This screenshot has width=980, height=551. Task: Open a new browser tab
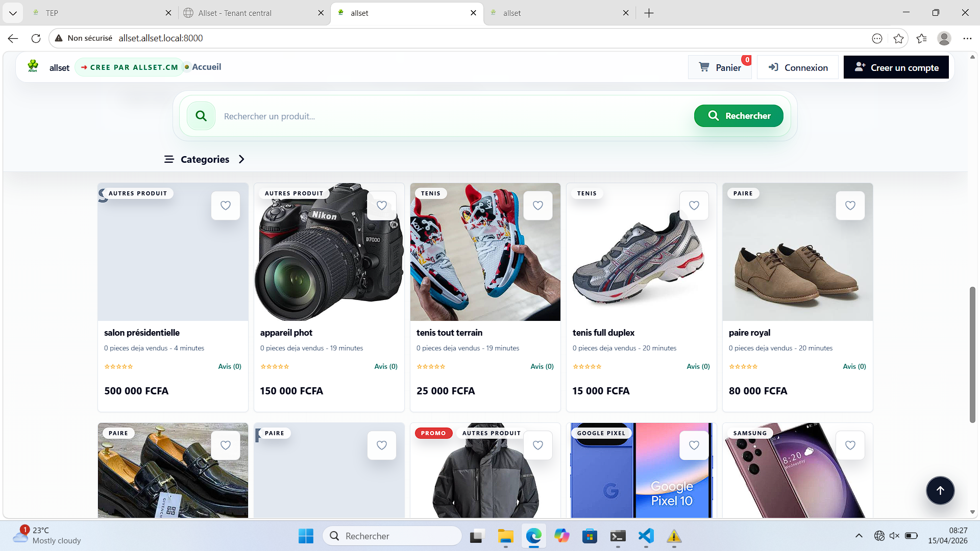pyautogui.click(x=649, y=13)
